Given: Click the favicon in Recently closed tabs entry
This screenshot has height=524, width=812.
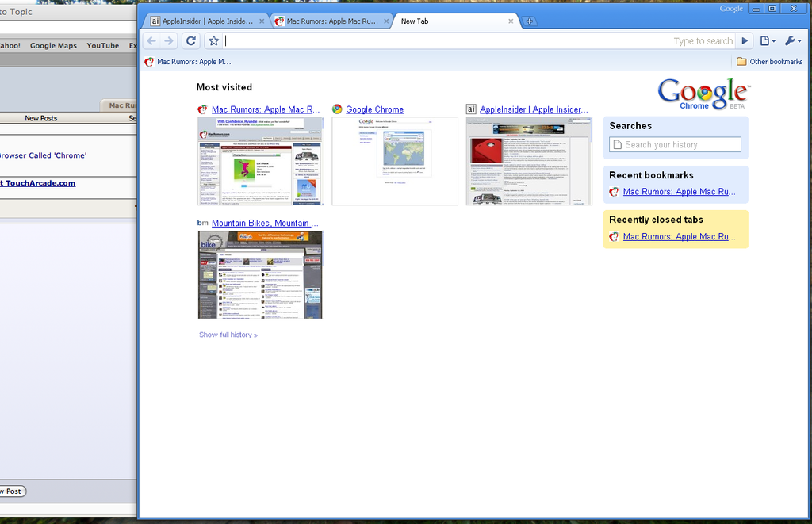Looking at the screenshot, I should pyautogui.click(x=615, y=236).
